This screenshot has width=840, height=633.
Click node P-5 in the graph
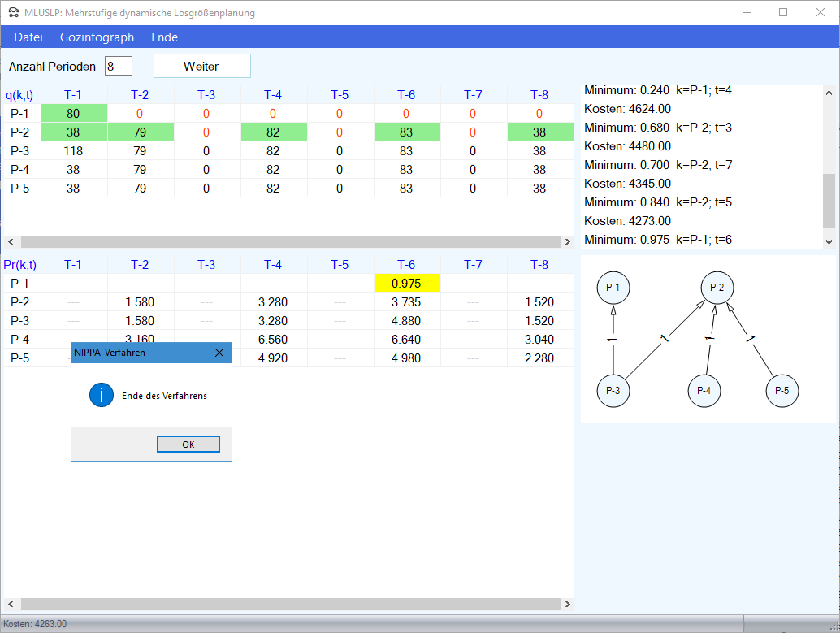click(x=782, y=391)
